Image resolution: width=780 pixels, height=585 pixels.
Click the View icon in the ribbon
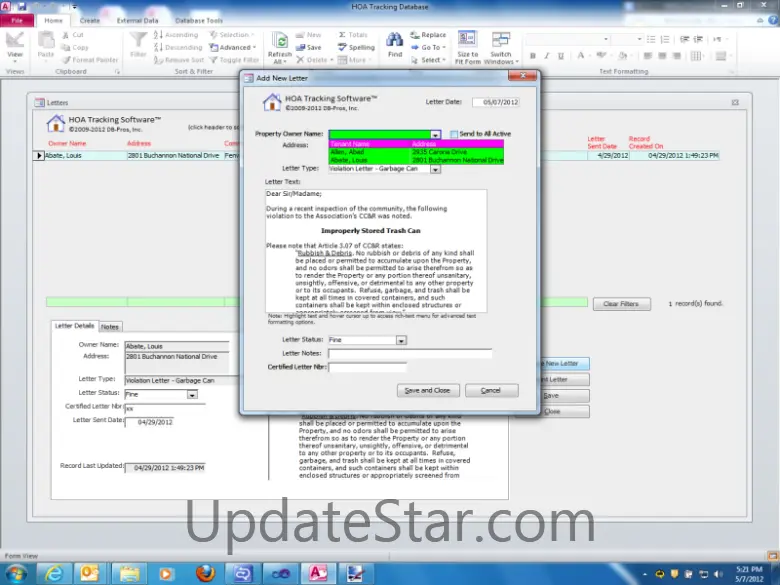14,47
